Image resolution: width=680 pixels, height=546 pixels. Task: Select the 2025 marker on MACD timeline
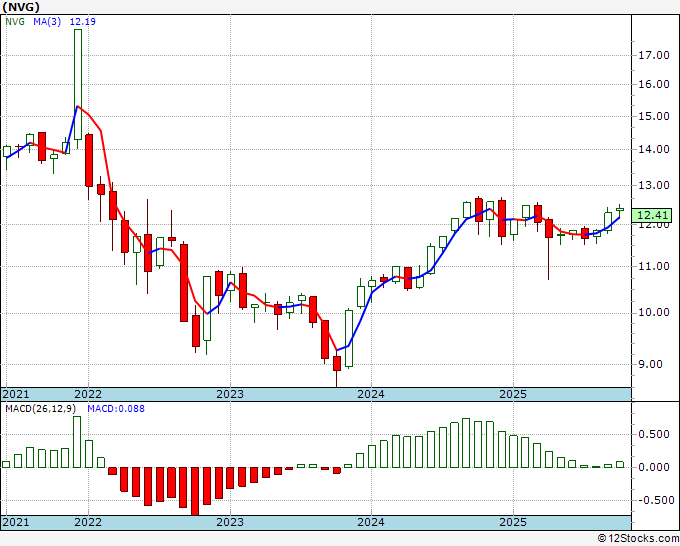[x=513, y=522]
